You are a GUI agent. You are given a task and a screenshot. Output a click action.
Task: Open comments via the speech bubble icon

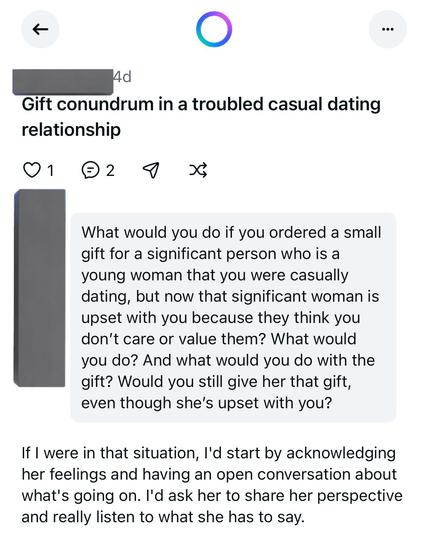90,170
